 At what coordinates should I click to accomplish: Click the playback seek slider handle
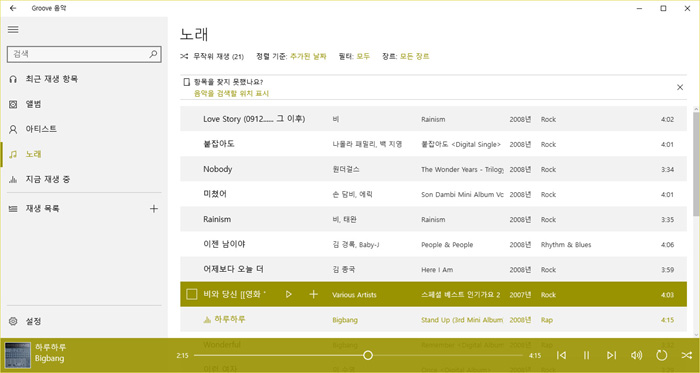point(368,355)
